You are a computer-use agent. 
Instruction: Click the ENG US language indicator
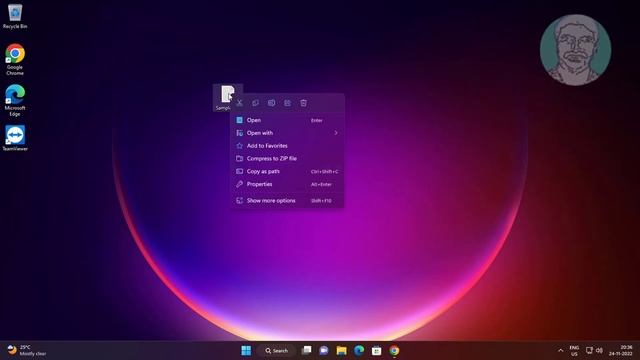tap(574, 351)
